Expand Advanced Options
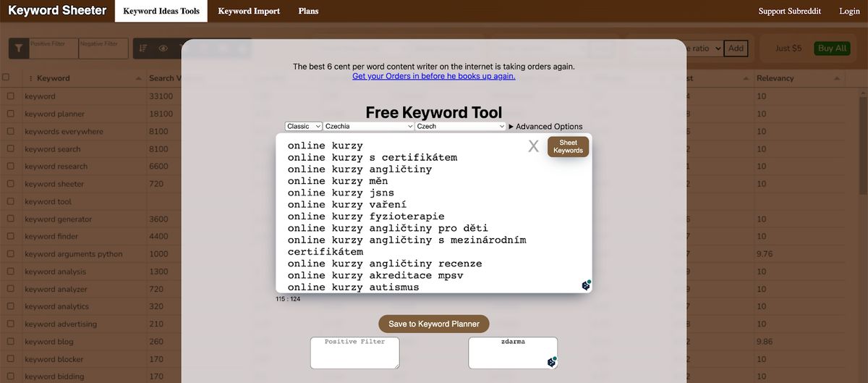 (545, 126)
